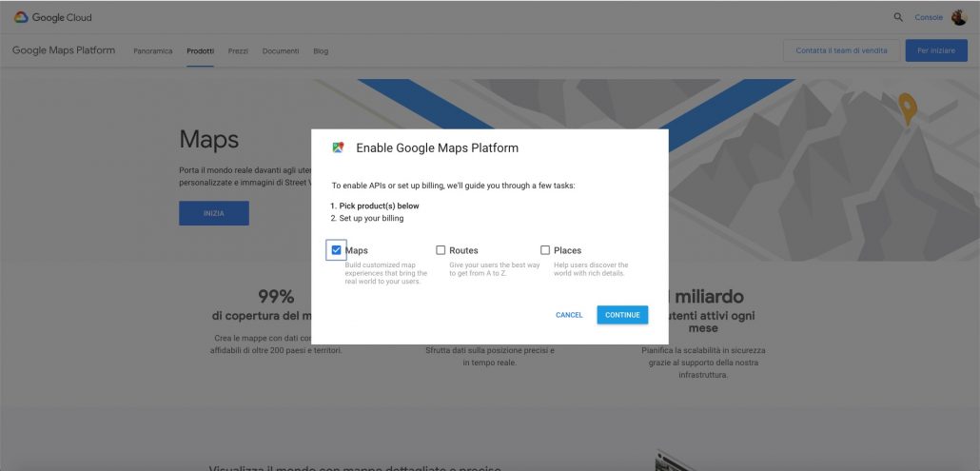This screenshot has height=471, width=980.
Task: Open the Prezzi tab
Action: pos(238,51)
